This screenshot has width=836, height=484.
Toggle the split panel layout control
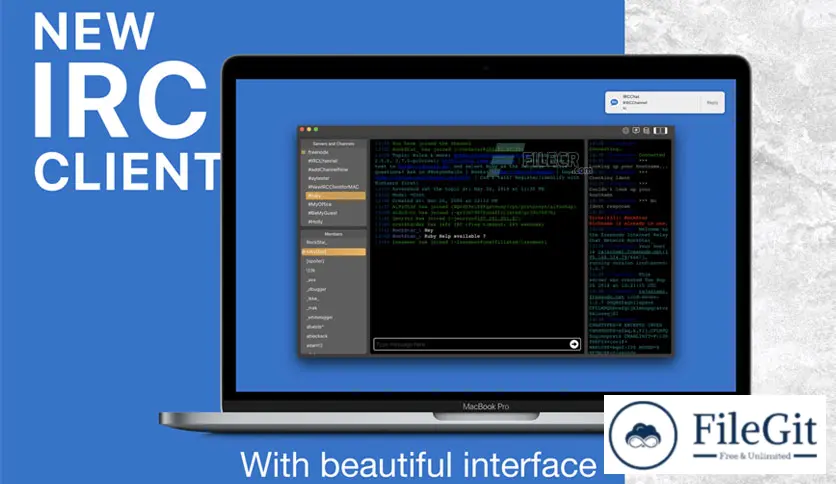click(x=660, y=131)
